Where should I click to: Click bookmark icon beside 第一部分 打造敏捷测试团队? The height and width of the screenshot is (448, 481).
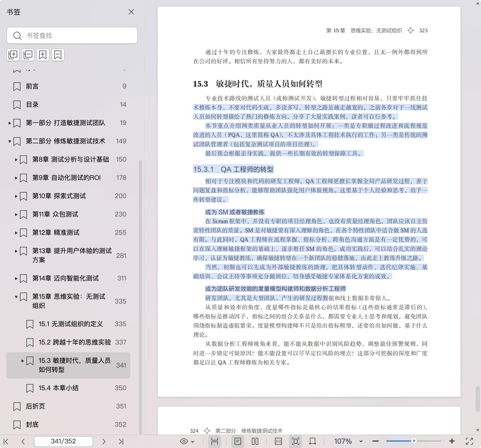(x=17, y=123)
